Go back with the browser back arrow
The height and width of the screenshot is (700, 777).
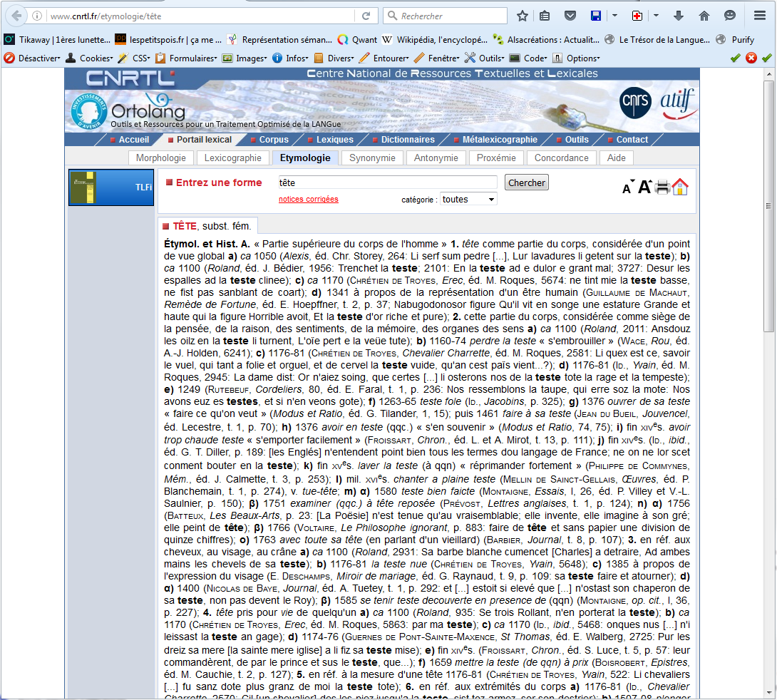point(17,16)
